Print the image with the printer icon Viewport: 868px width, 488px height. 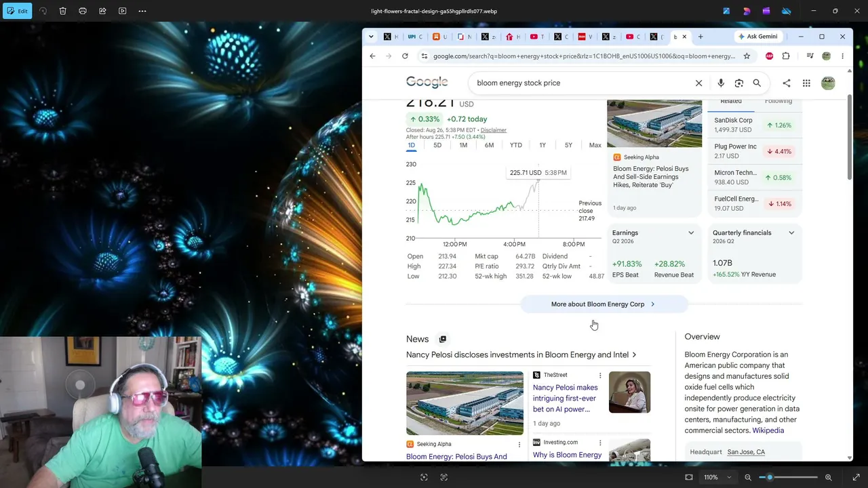click(83, 11)
